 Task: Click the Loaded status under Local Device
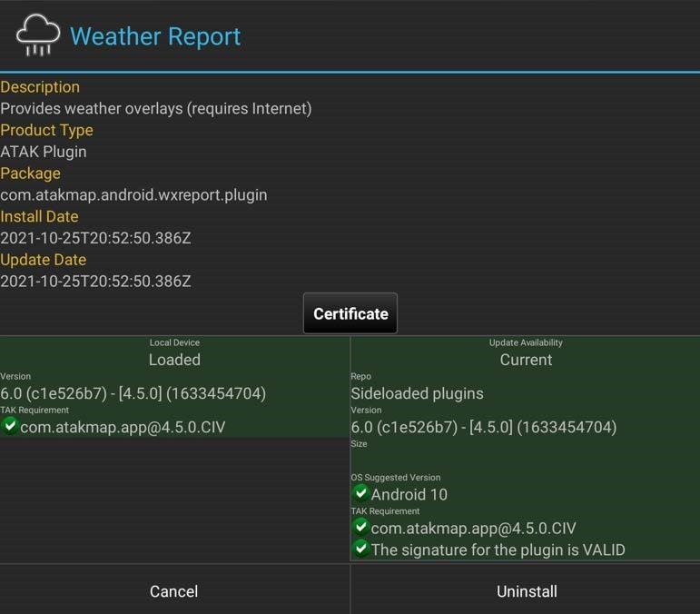(174, 360)
